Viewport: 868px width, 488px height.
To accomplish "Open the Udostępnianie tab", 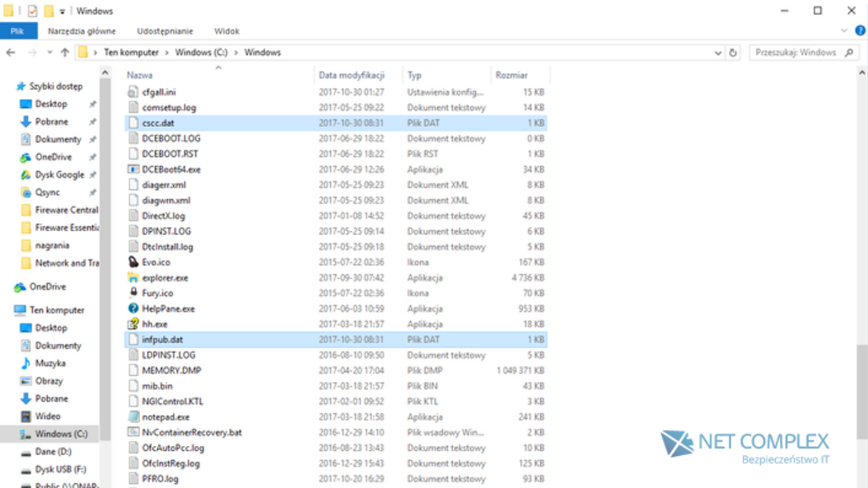I will point(165,31).
